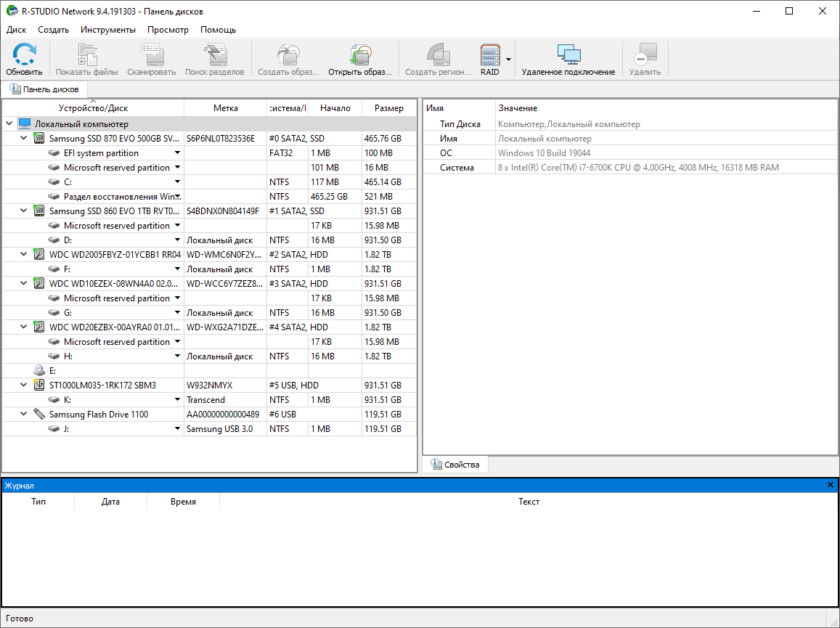Open the Просмотр menu
This screenshot has height=628, width=840.
coord(168,30)
